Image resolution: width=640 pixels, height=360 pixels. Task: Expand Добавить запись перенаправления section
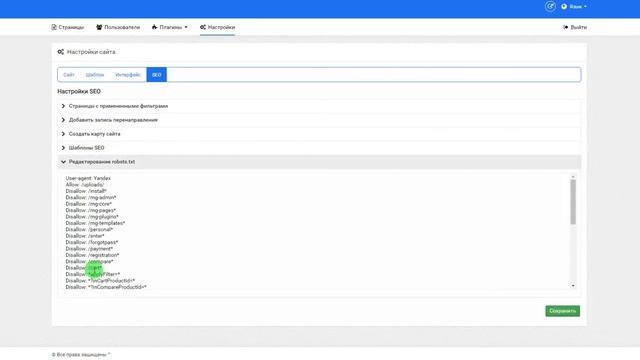tap(319, 120)
